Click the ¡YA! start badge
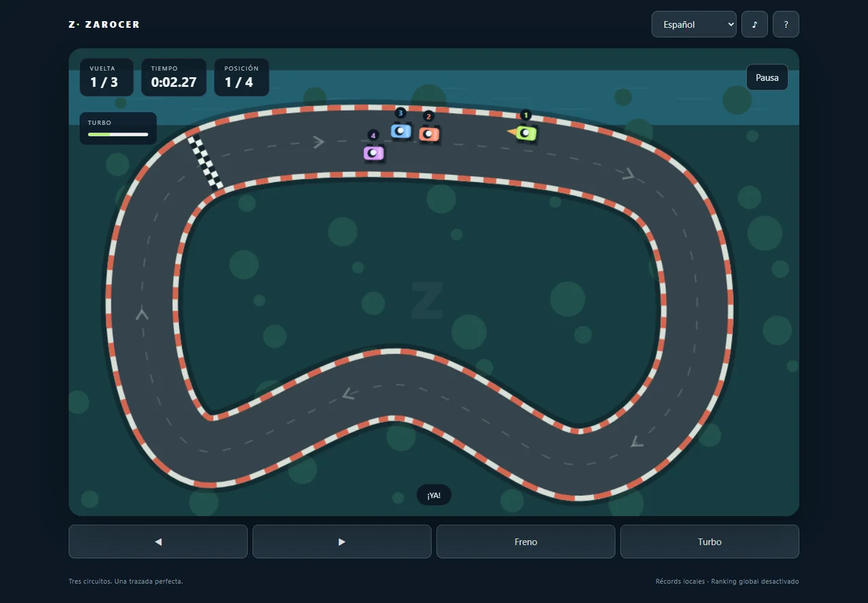The image size is (868, 603). [434, 495]
